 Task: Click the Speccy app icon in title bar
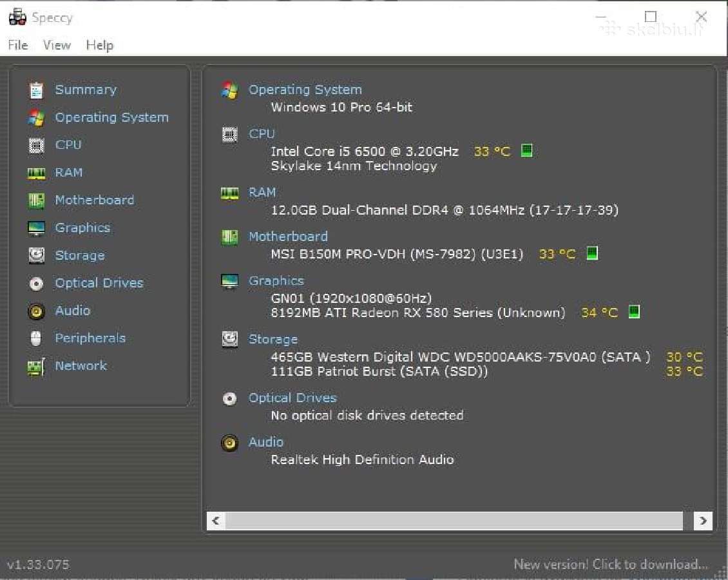point(17,17)
